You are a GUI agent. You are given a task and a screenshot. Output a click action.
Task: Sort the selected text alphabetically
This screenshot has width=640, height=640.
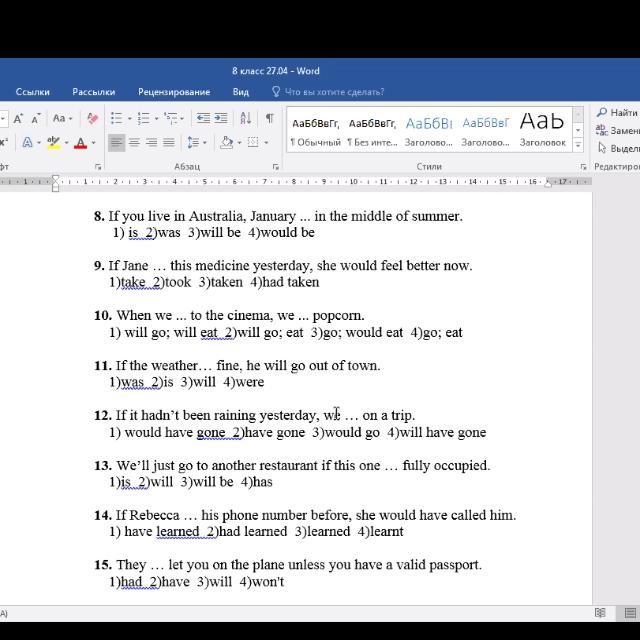[x=246, y=118]
